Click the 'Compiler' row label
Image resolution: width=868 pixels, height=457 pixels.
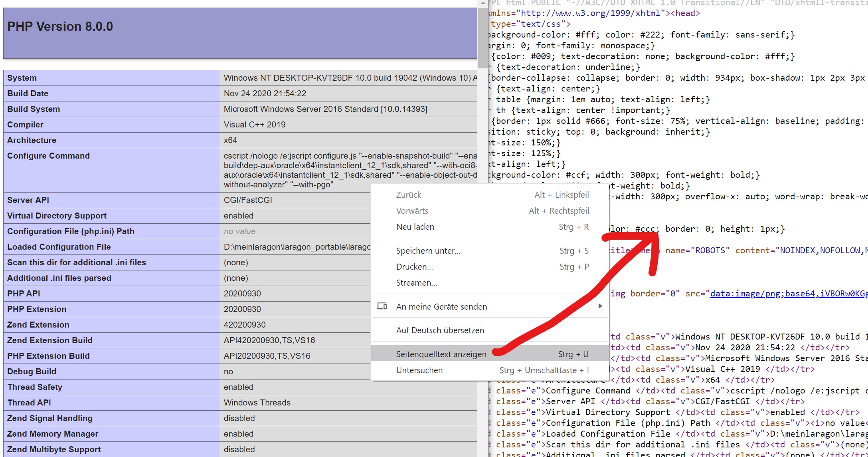click(x=25, y=125)
